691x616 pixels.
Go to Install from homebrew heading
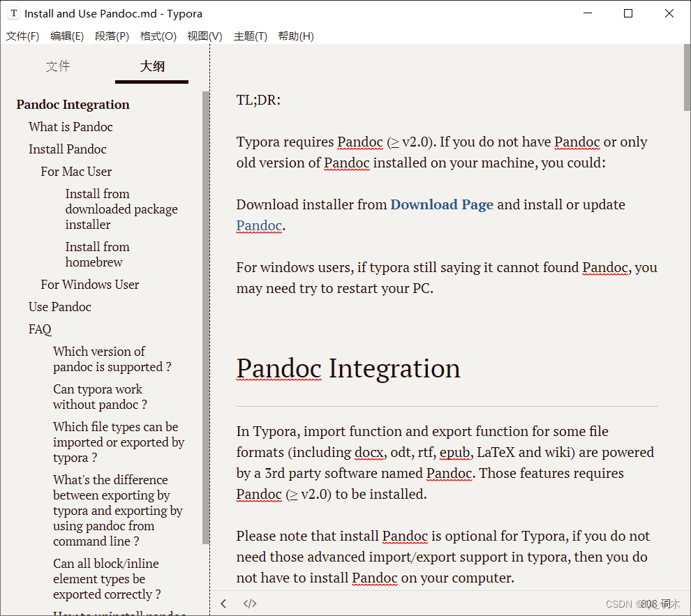coord(98,255)
